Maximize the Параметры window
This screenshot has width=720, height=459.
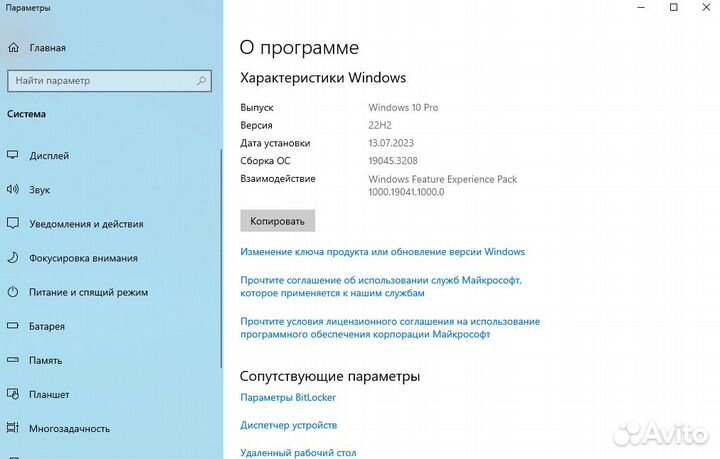(x=674, y=7)
